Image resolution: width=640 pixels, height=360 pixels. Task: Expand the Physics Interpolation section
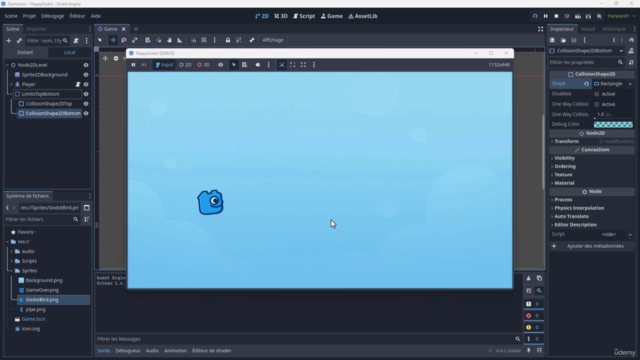click(579, 208)
